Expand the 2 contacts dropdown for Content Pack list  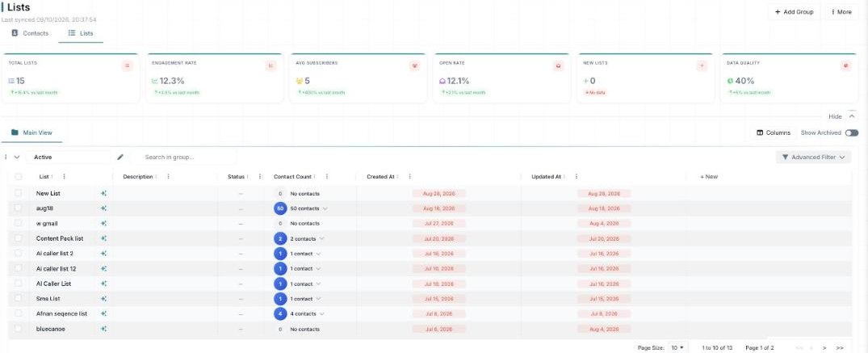[322, 238]
